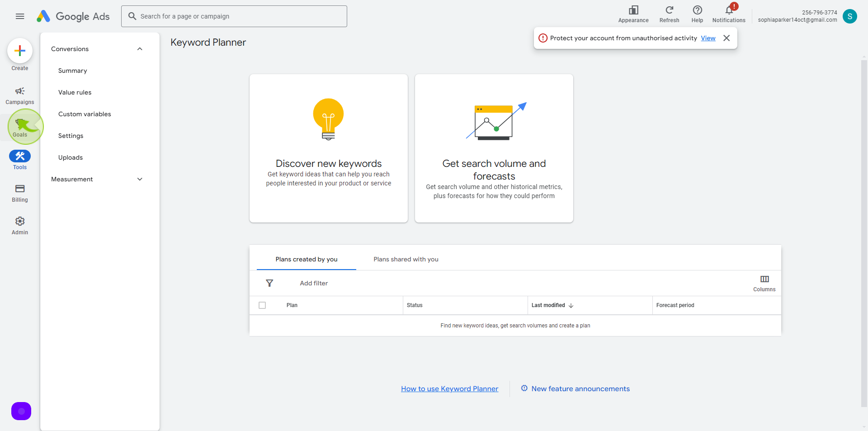
Task: Open the Notifications bell
Action: coord(729,14)
